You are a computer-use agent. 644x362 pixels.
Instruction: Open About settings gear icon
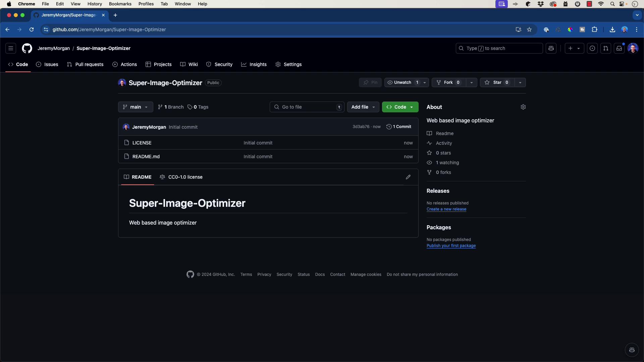(x=523, y=107)
